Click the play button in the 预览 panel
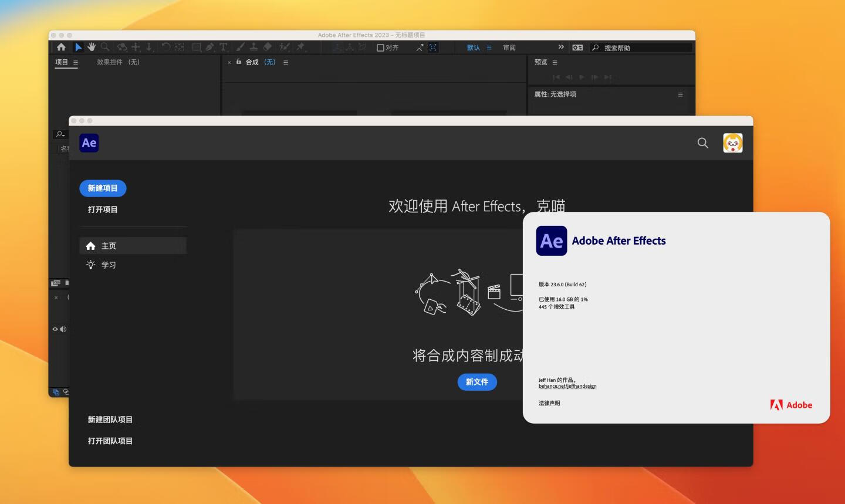Screen dimensions: 845x504 point(582,77)
